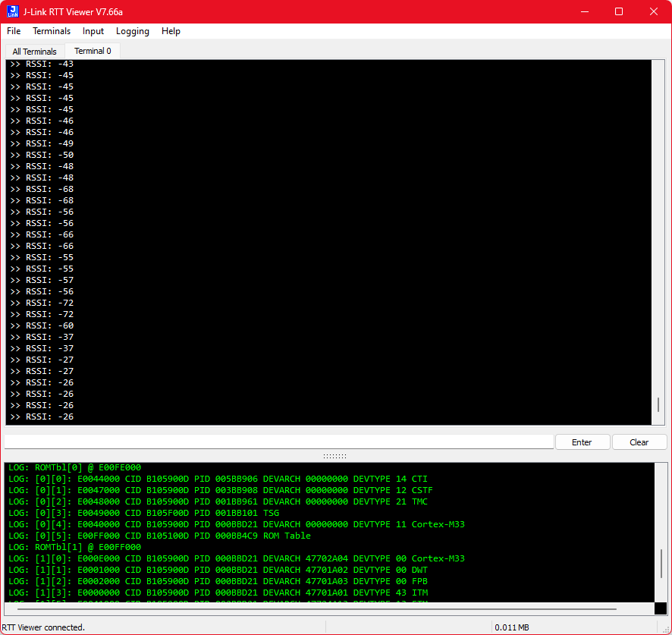Click the 'RSSI: -60' line in terminal
Viewport: 672px width, 635px height.
50,325
